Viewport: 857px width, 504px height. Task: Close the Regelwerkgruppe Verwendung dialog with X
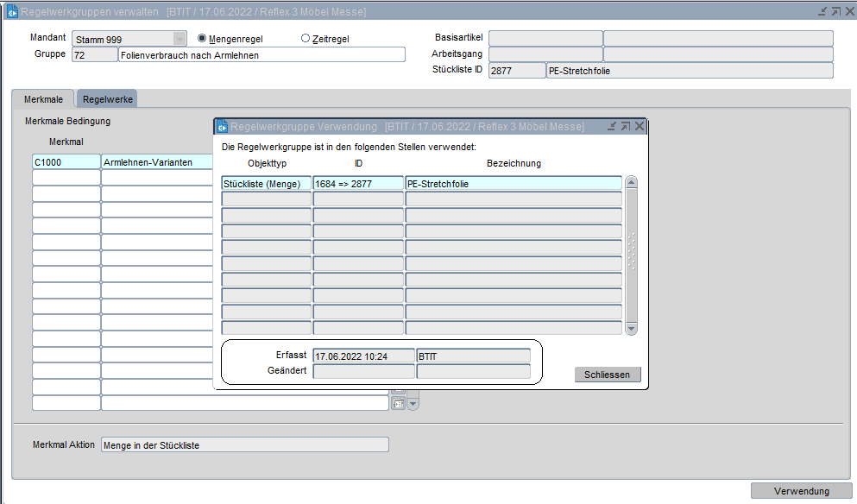point(640,127)
